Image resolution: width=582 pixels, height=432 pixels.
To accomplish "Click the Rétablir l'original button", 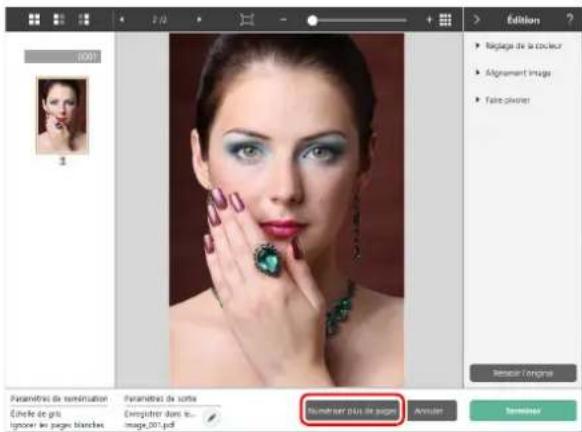I will tap(523, 373).
